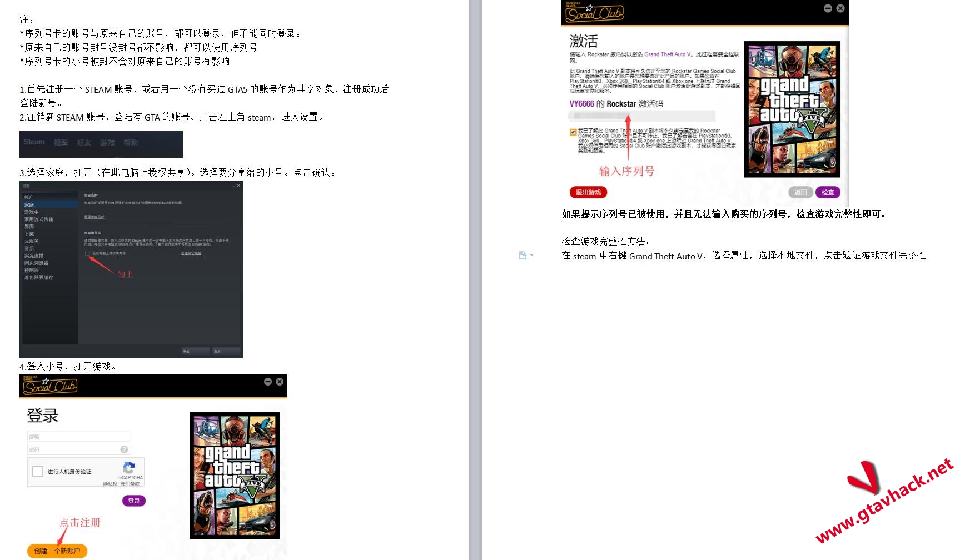Toggle the activation agreement checkbox
Image resolution: width=955 pixels, height=560 pixels.
click(x=573, y=132)
